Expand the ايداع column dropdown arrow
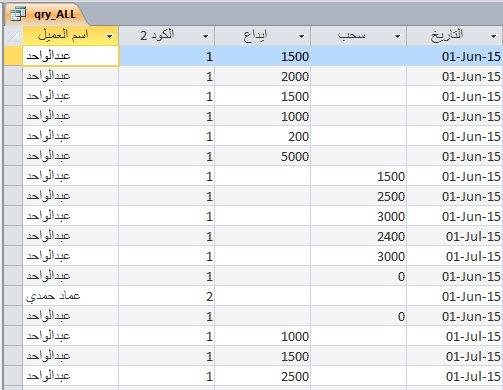Image resolution: width=503 pixels, height=390 pixels. tap(301, 36)
